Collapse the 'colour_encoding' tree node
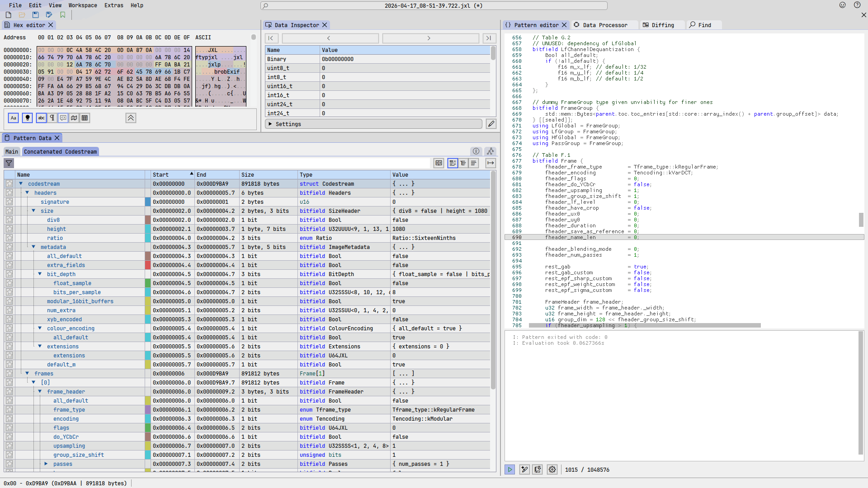 [40, 328]
